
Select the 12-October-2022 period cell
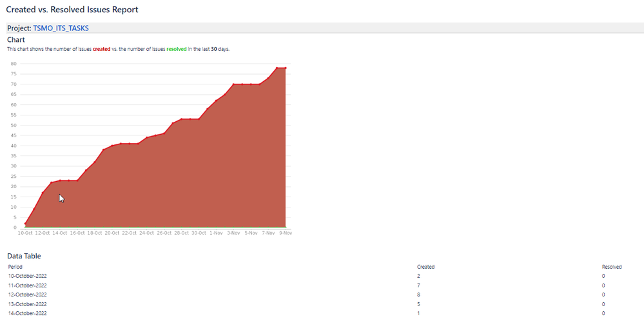point(28,295)
